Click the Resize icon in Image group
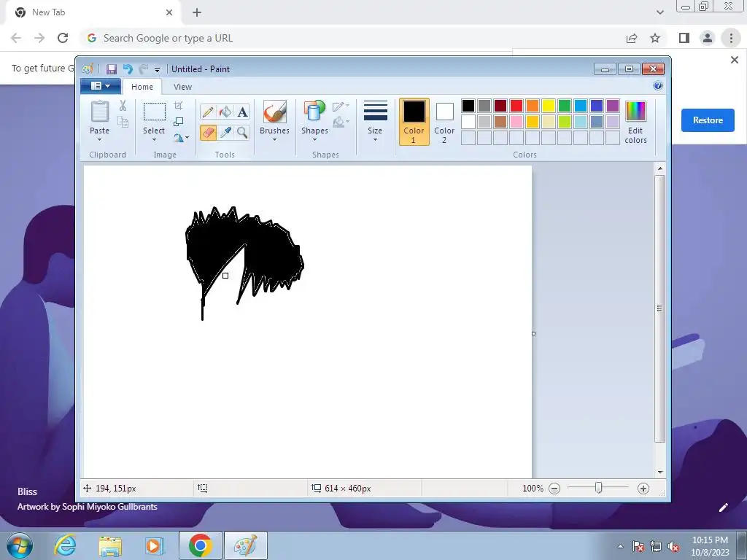The height and width of the screenshot is (560, 747). [179, 122]
